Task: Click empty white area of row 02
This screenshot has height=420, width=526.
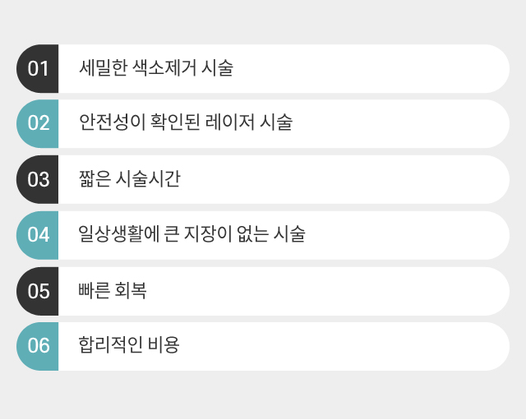Action: coord(399,124)
